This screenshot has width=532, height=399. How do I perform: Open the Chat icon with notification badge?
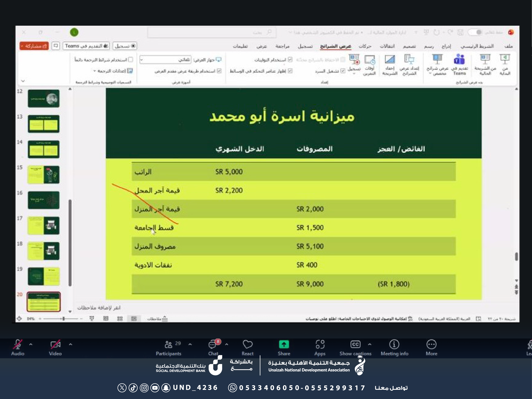pyautogui.click(x=213, y=345)
